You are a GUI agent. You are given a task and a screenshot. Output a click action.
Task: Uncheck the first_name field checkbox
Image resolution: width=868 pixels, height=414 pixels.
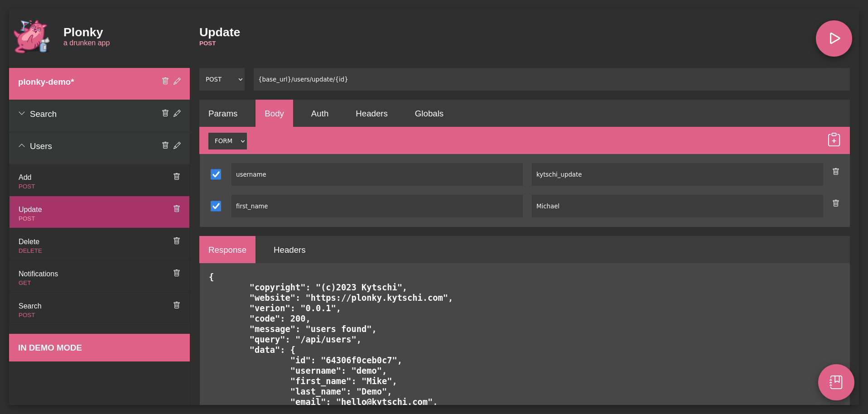click(x=216, y=206)
